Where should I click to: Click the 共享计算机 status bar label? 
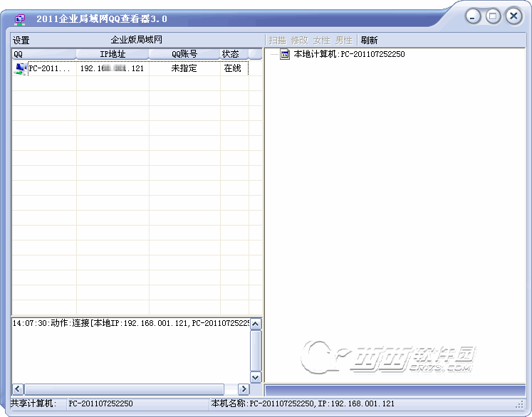click(33, 403)
